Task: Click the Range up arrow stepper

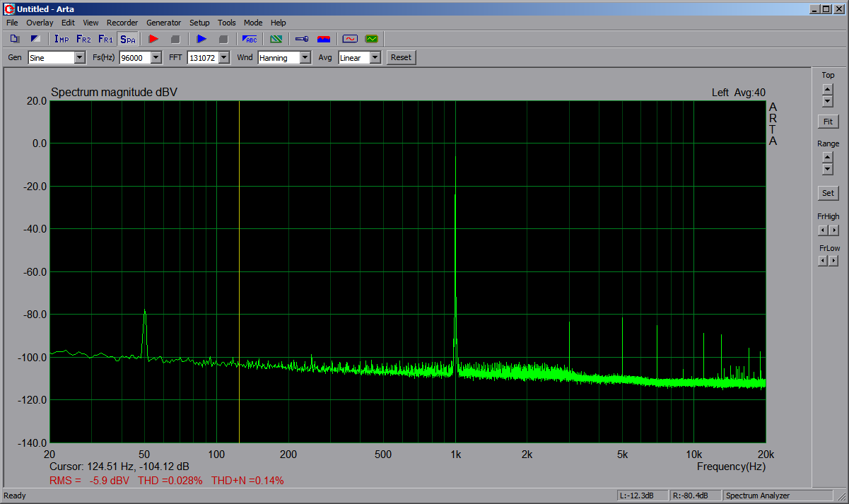Action: point(828,157)
